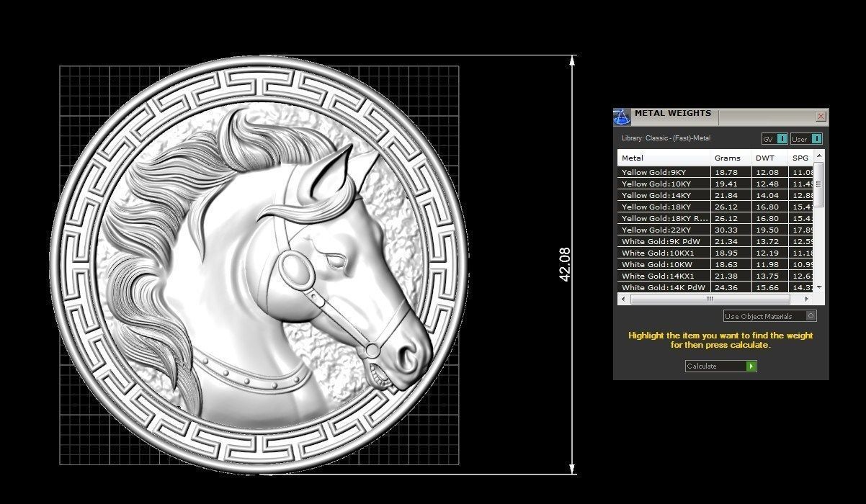Select the Yellow Gold:10KY row

[x=716, y=184]
